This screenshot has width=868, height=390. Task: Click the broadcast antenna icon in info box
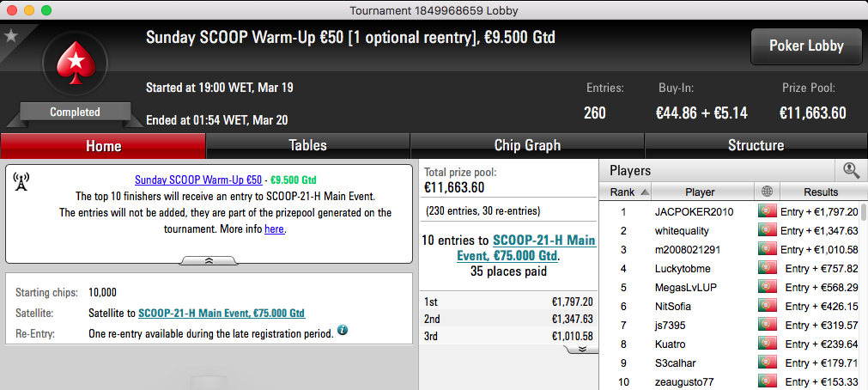(x=21, y=182)
